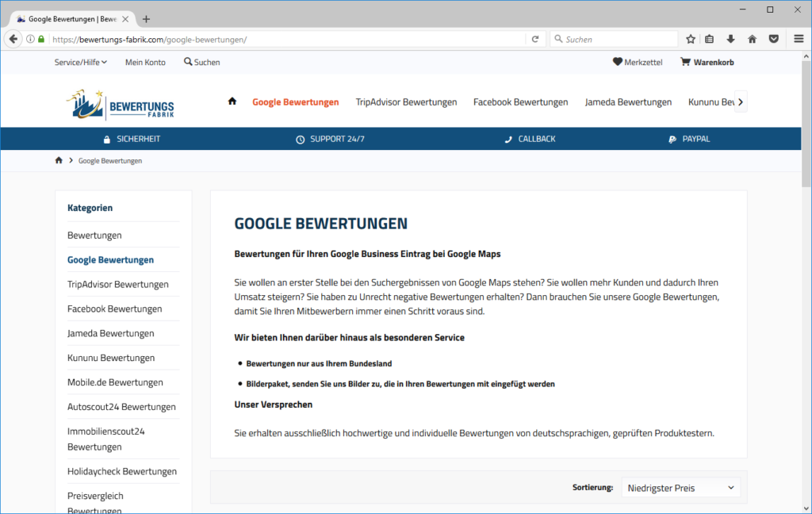
Task: Click the scrollbar down arrow
Action: (806, 508)
